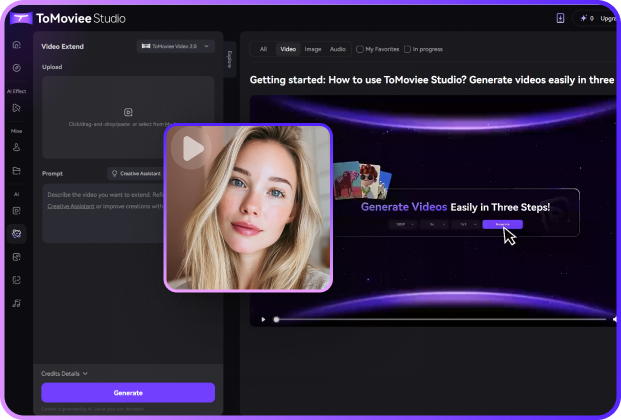This screenshot has width=621, height=420.
Task: Click the ToMoviee Studio logo
Action: pyautogui.click(x=68, y=18)
